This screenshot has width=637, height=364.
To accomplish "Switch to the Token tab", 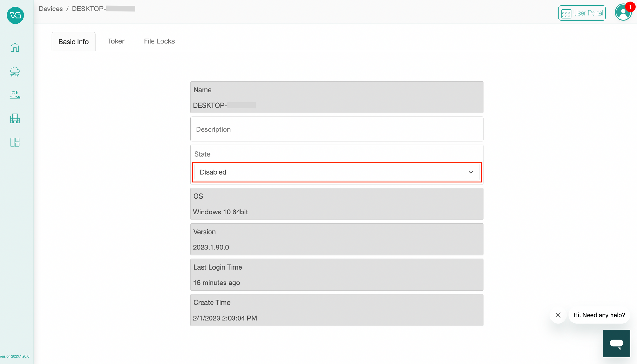I will (117, 41).
